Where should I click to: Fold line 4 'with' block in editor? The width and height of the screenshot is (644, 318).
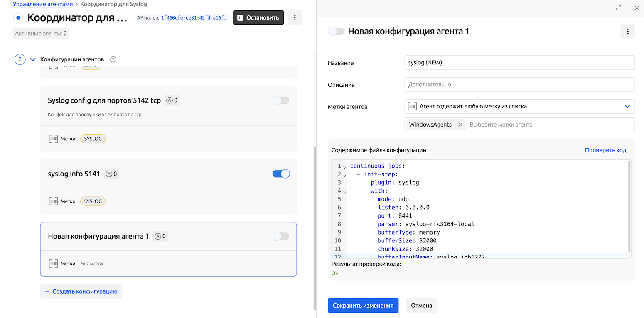point(344,191)
